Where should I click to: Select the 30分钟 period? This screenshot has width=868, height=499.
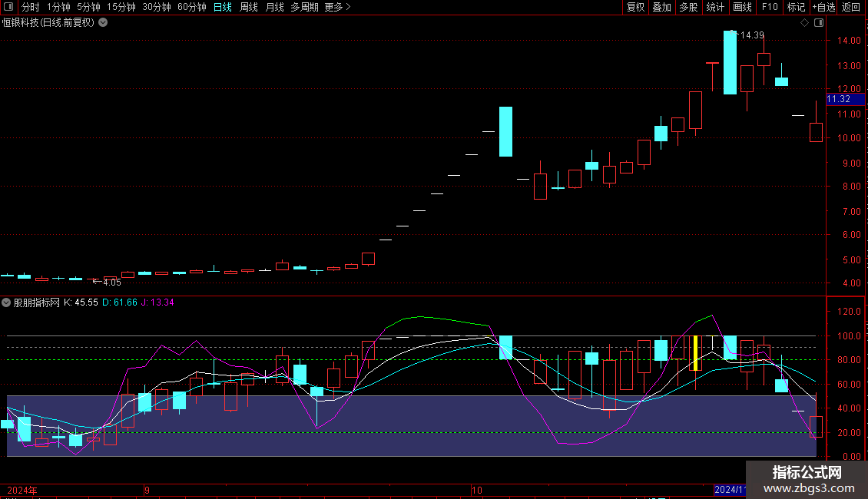click(157, 7)
